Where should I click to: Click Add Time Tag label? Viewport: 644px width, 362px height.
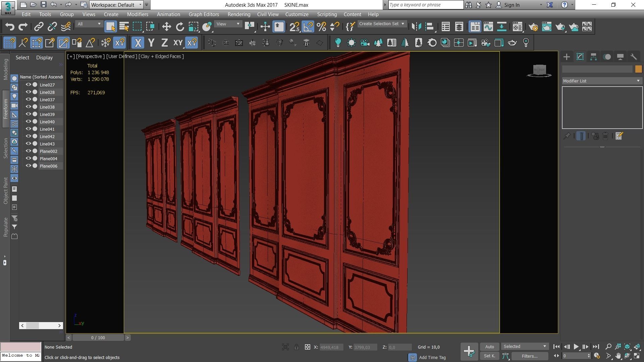point(432,358)
